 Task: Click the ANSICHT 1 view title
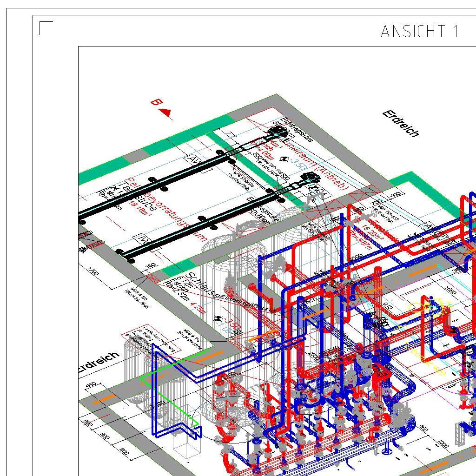pos(420,32)
